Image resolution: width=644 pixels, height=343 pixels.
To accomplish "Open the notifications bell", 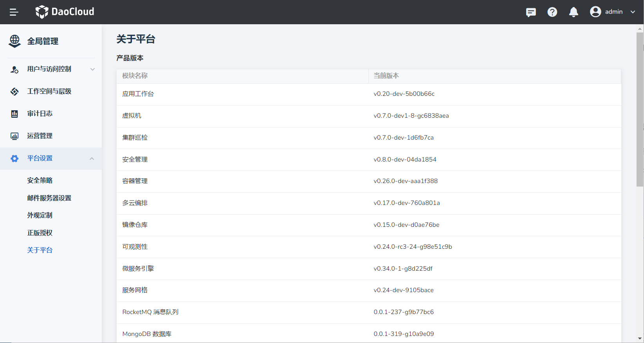I will tap(574, 12).
